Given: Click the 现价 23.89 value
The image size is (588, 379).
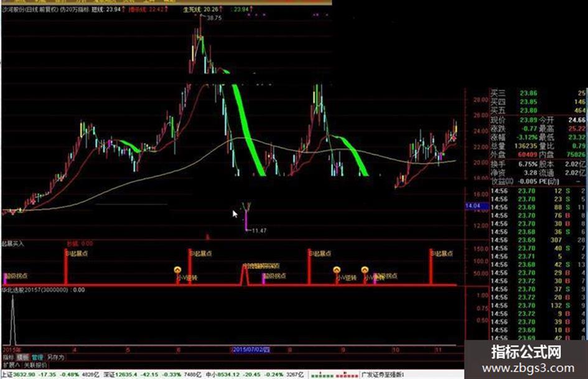Looking at the screenshot, I should 528,120.
